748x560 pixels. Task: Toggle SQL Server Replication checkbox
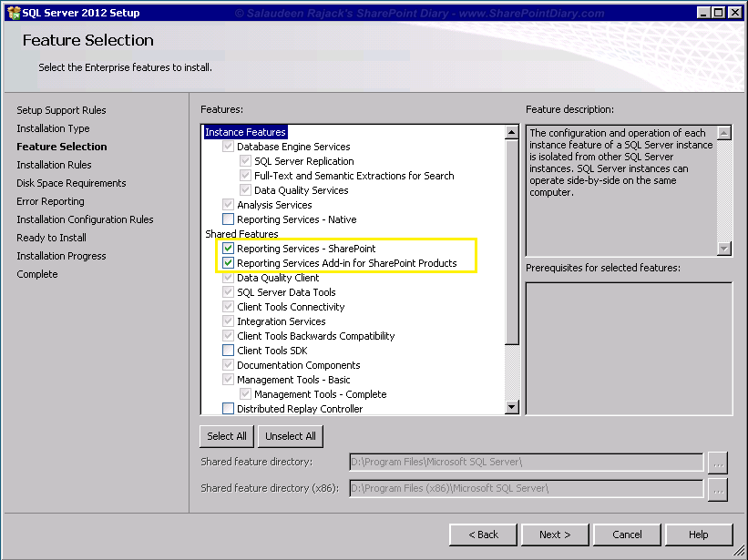[x=245, y=161]
